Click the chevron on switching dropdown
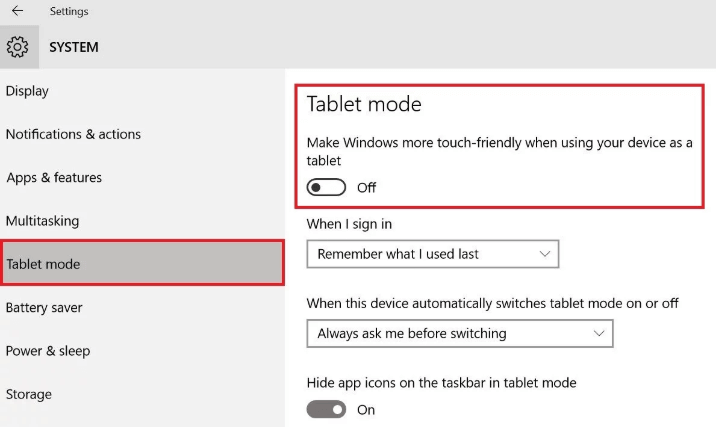Image resolution: width=716 pixels, height=427 pixels. click(599, 333)
